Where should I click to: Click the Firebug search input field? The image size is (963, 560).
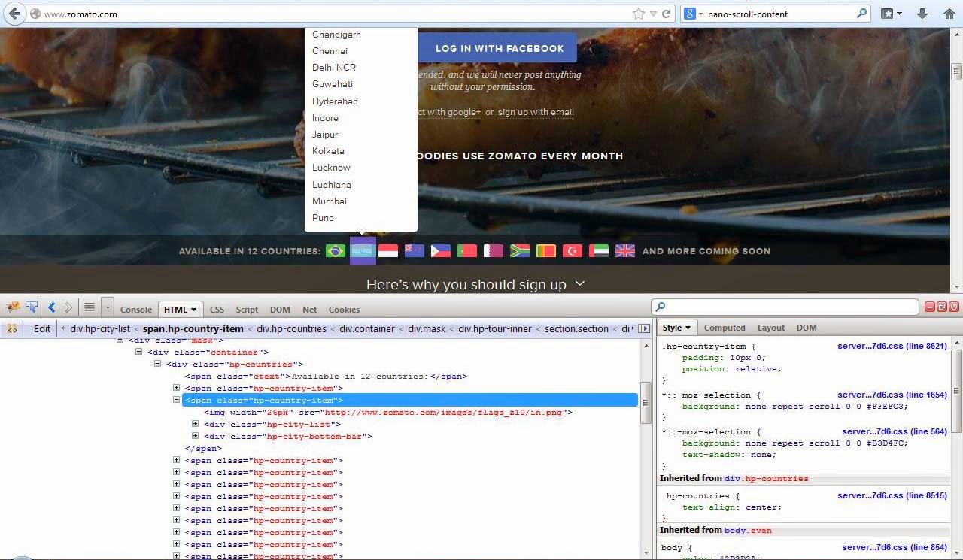(785, 307)
